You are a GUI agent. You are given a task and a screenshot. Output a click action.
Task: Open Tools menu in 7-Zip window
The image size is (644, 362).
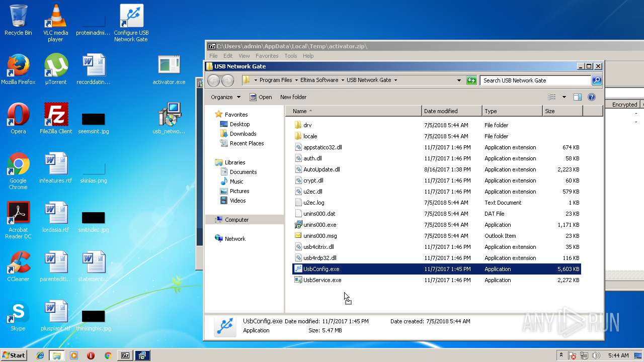[x=291, y=56]
